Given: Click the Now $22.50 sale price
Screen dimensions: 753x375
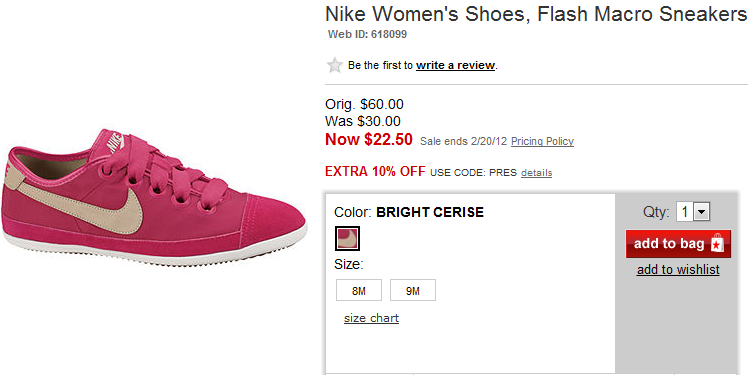Looking at the screenshot, I should click(369, 139).
